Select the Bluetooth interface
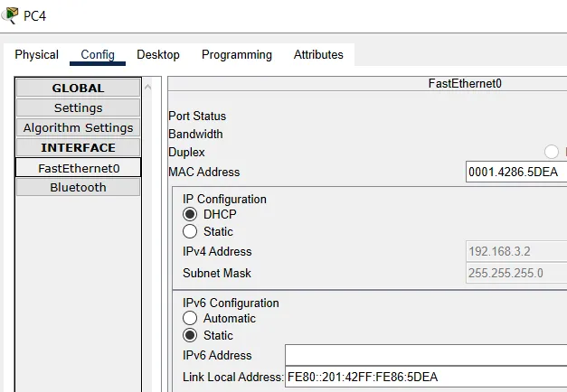Viewport: 567px width, 392px height. coord(78,188)
